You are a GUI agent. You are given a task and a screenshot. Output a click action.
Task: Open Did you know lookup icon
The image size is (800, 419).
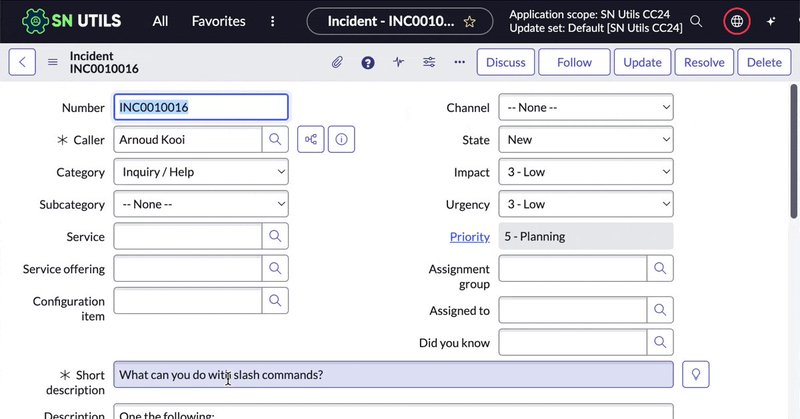660,342
